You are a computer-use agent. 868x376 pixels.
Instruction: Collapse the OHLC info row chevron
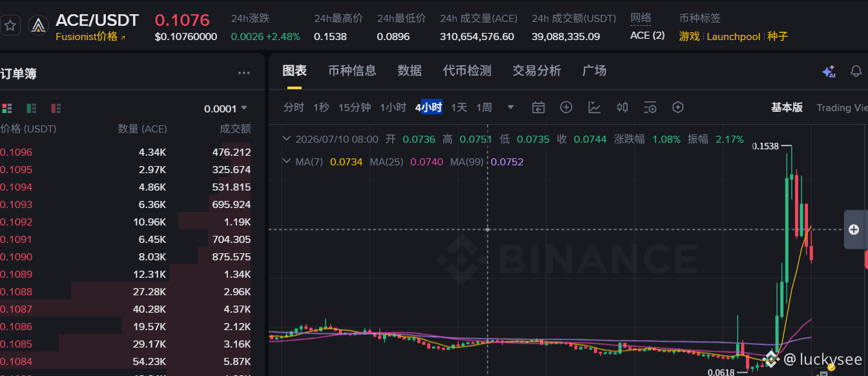287,139
